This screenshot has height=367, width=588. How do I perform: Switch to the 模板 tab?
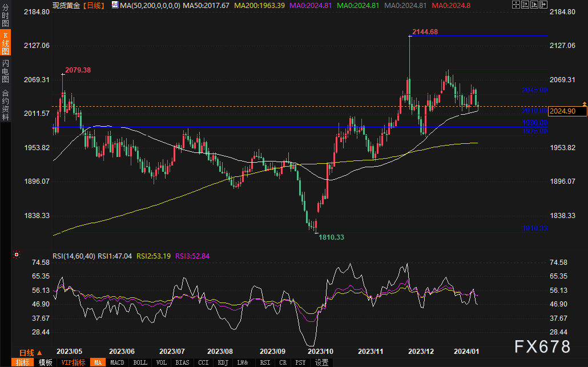click(x=45, y=362)
